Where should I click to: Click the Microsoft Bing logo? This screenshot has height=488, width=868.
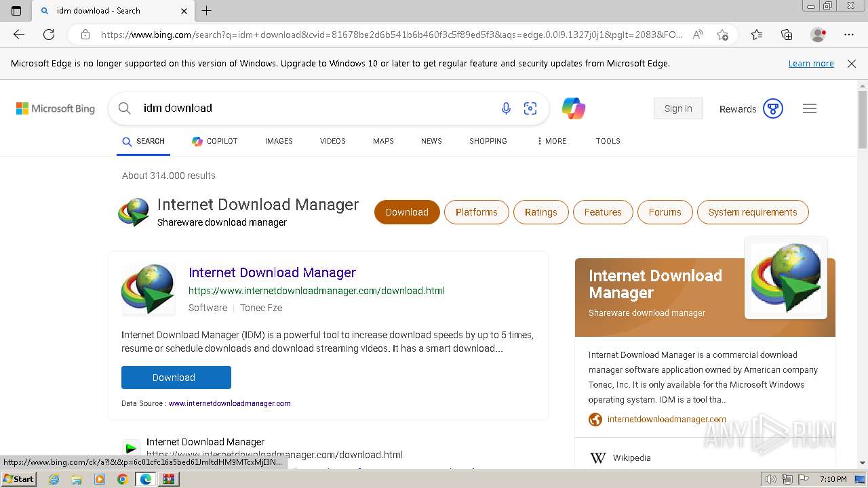[x=56, y=108]
